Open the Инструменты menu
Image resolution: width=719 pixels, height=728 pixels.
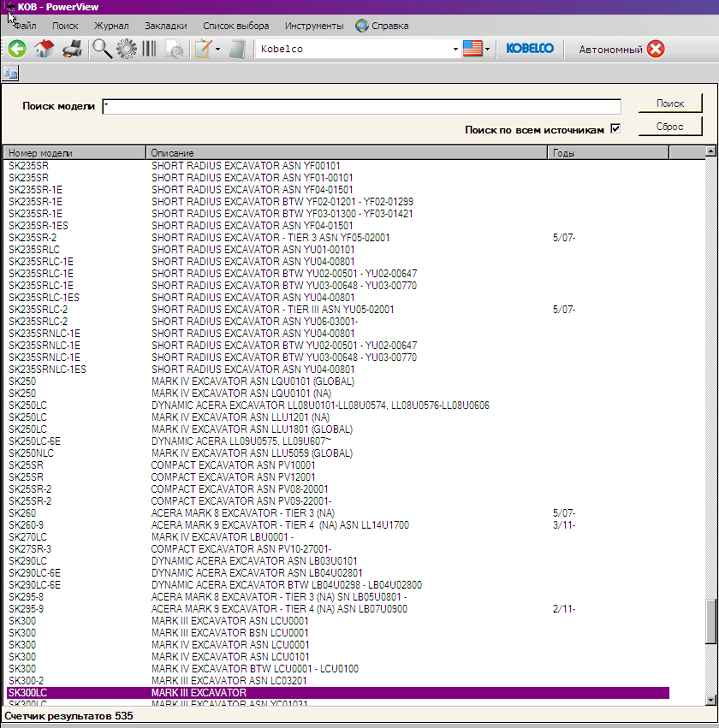pos(314,26)
